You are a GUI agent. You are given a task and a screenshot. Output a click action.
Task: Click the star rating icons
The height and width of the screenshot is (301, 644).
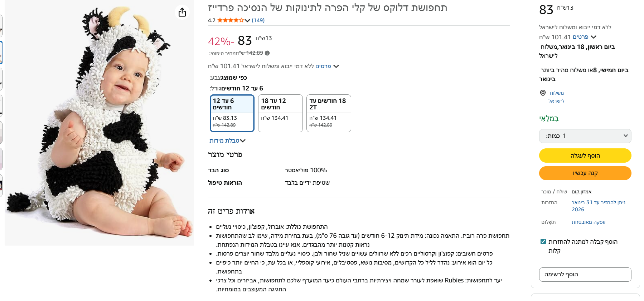coord(231,20)
